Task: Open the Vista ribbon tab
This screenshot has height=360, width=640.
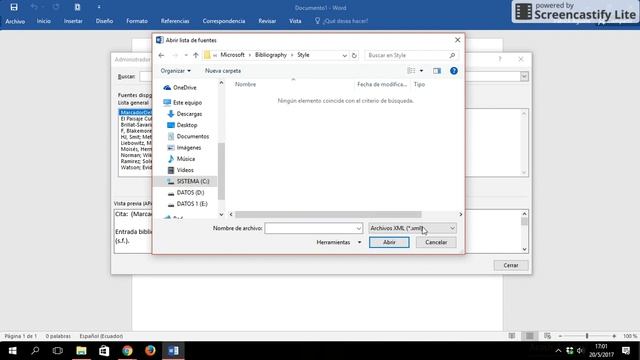Action: click(295, 21)
